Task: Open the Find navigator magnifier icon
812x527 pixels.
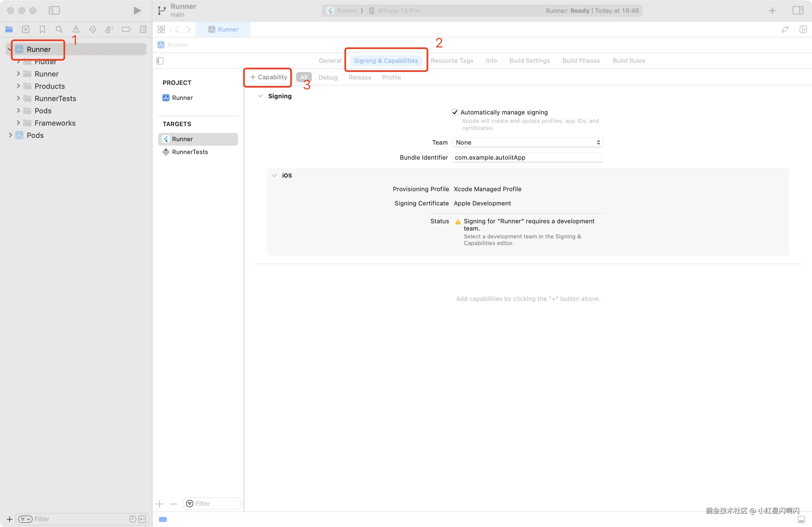Action: pyautogui.click(x=59, y=29)
